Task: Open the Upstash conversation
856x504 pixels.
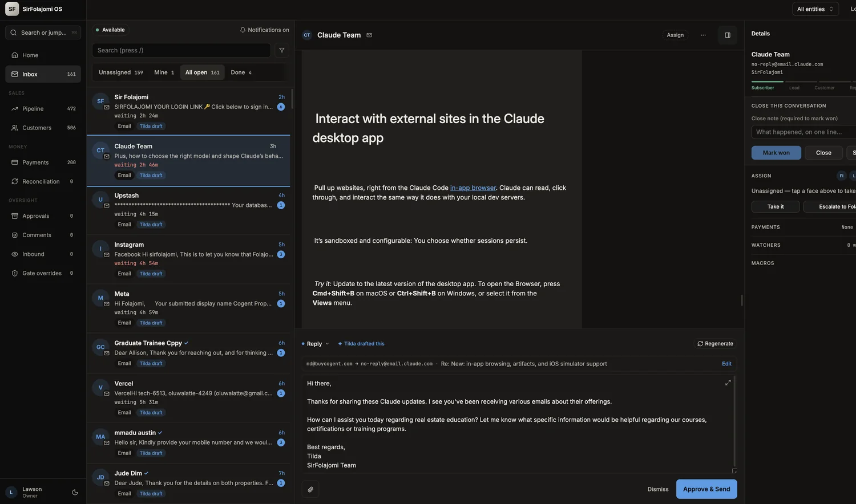Action: [x=188, y=210]
